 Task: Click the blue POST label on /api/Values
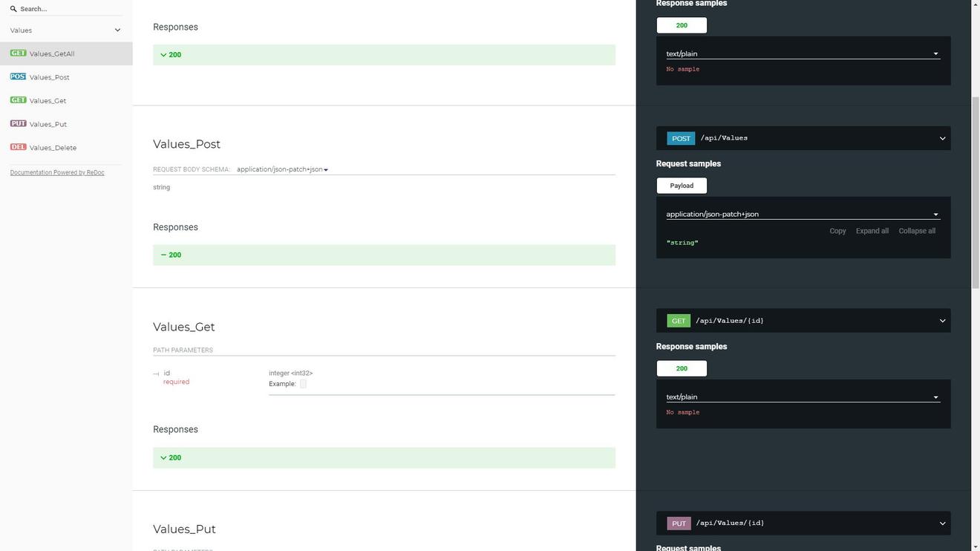pyautogui.click(x=681, y=138)
